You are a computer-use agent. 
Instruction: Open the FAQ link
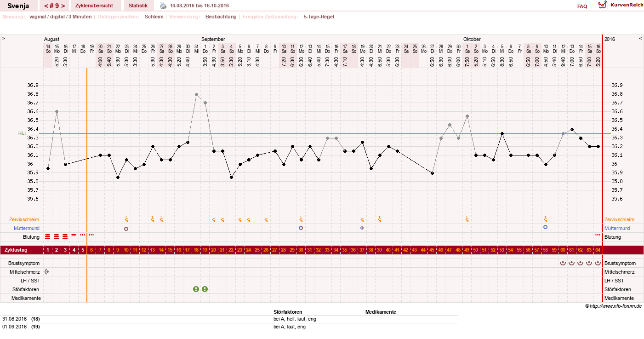click(x=582, y=6)
